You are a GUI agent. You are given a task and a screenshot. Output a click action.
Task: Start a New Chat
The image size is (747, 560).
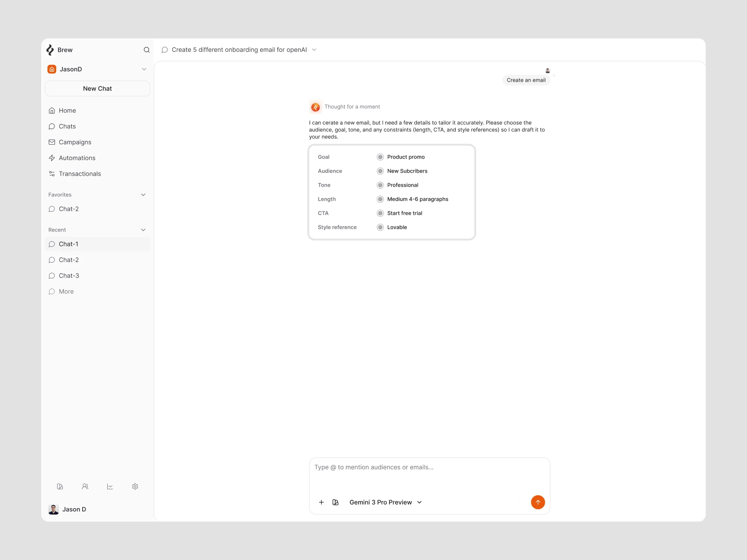98,89
